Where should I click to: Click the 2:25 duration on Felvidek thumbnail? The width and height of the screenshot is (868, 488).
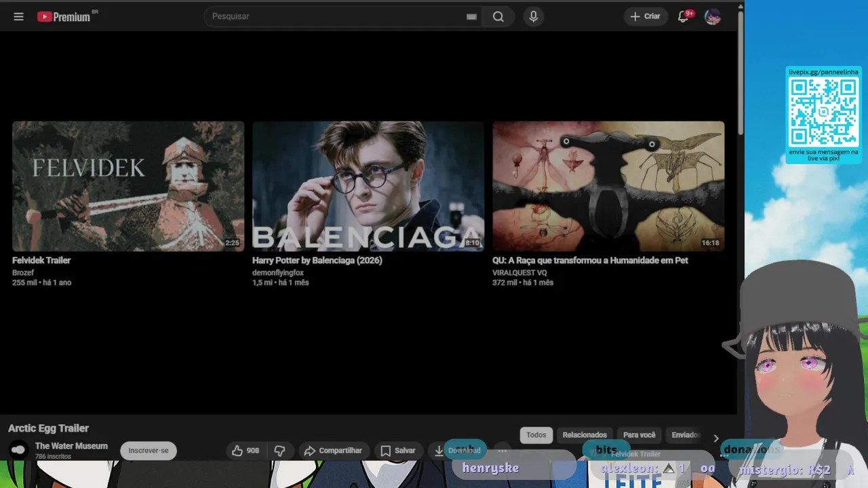coord(233,243)
